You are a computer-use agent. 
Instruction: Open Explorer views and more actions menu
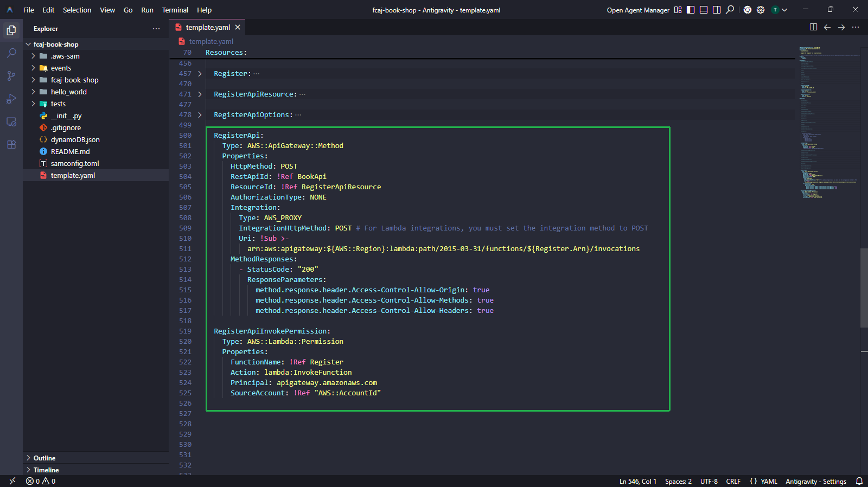click(156, 29)
